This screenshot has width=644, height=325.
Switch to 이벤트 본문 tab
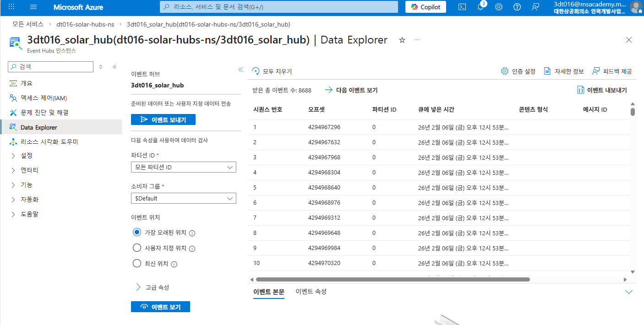point(269,292)
